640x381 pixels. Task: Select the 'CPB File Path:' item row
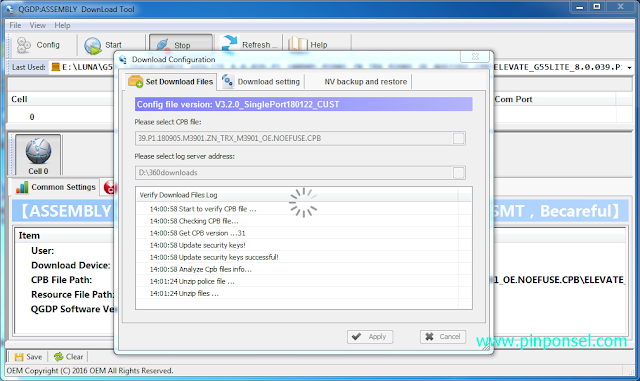point(62,280)
